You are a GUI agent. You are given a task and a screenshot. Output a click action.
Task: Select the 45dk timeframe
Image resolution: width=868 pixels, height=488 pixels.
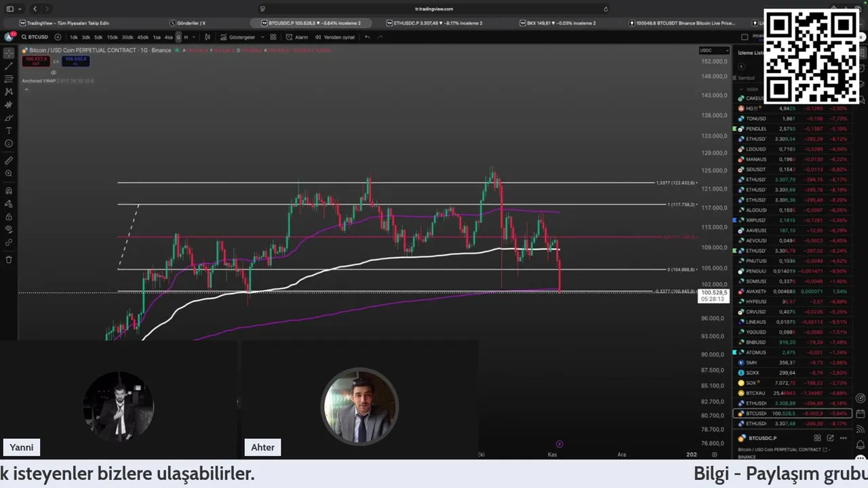142,37
